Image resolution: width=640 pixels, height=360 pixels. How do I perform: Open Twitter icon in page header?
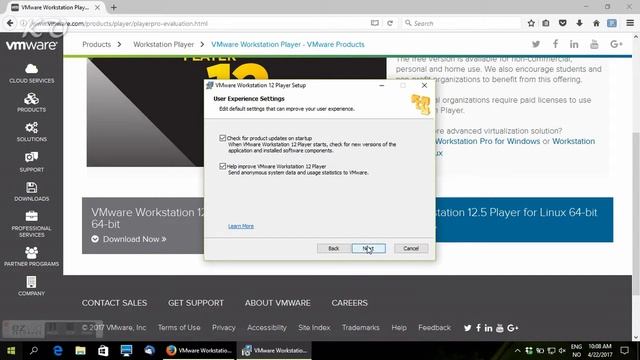point(536,44)
